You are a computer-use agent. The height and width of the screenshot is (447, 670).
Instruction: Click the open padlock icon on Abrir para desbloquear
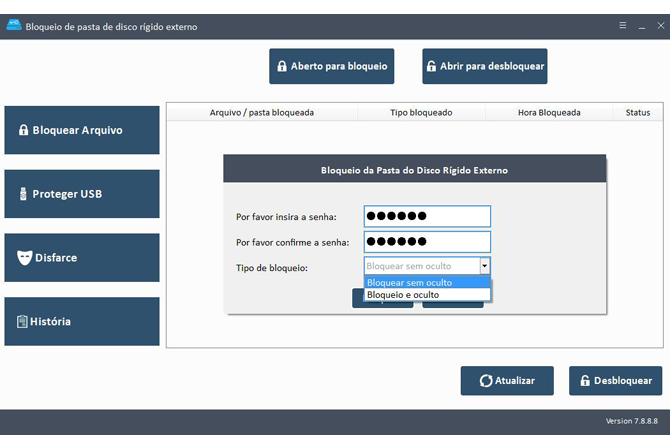click(431, 67)
